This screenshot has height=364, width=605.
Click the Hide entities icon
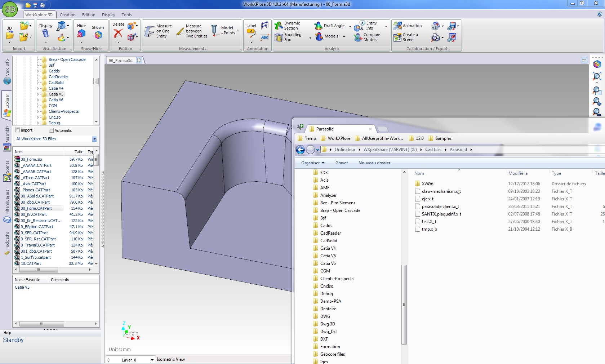(x=81, y=34)
